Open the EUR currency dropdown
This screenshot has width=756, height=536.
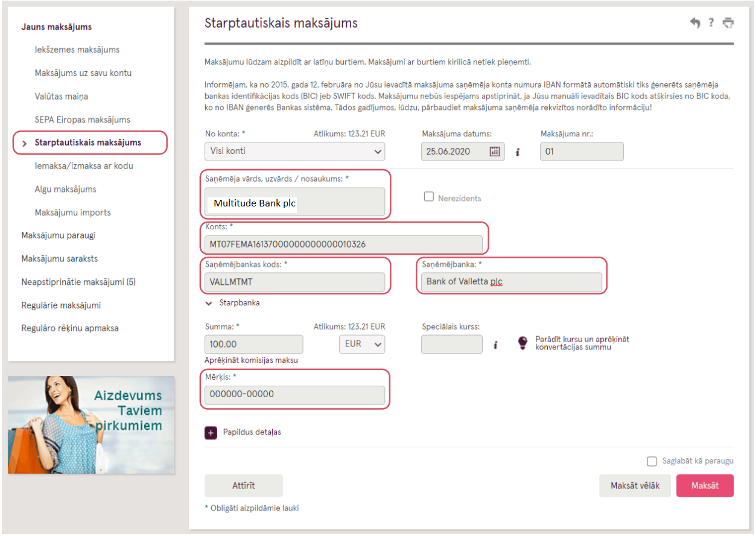tap(361, 344)
